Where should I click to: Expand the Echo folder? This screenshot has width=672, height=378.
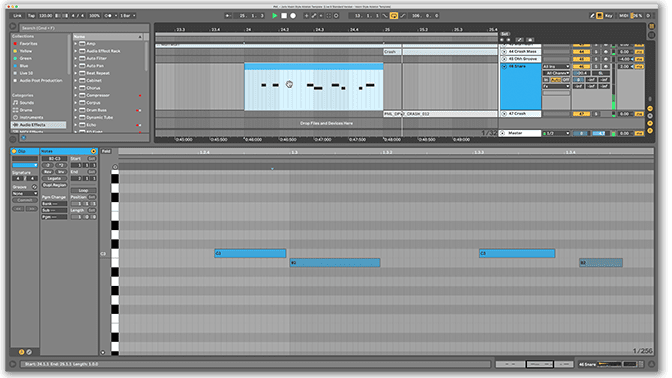[x=76, y=125]
